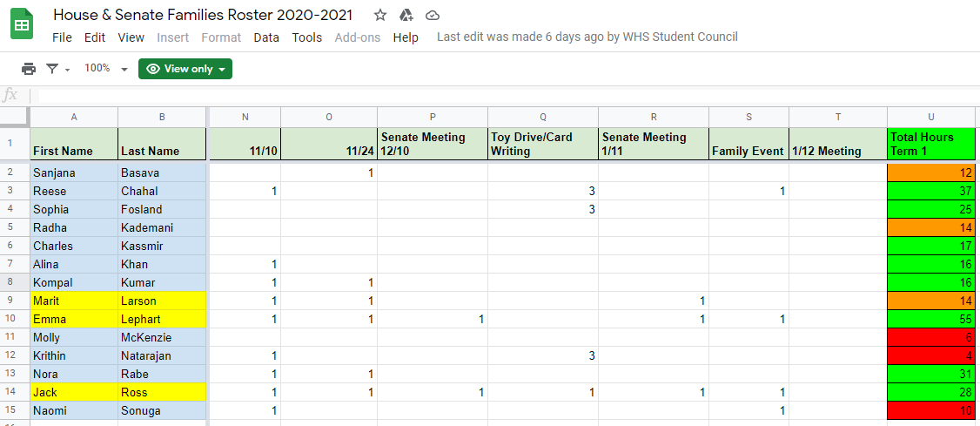The height and width of the screenshot is (426, 980).
Task: Open the Help menu
Action: coord(406,37)
